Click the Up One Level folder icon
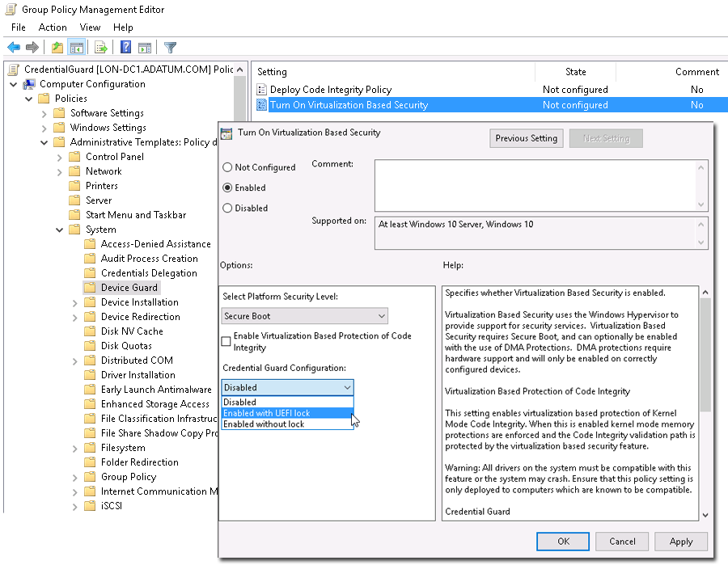Viewport: 728px width, 565px height. click(57, 48)
